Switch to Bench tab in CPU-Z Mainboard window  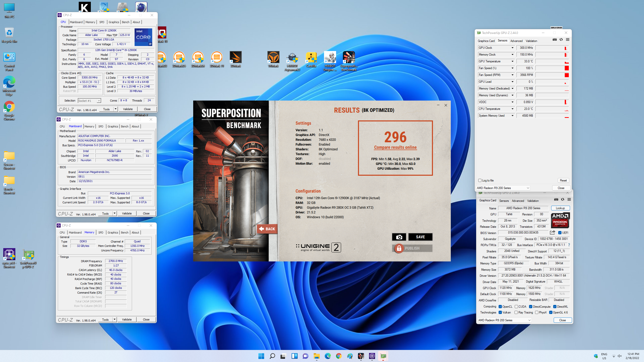(x=125, y=126)
